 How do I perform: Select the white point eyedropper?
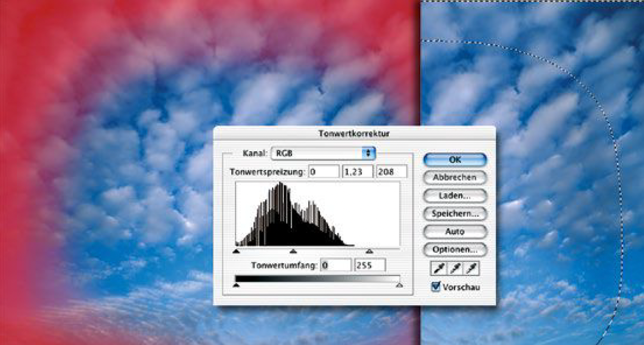[472, 269]
